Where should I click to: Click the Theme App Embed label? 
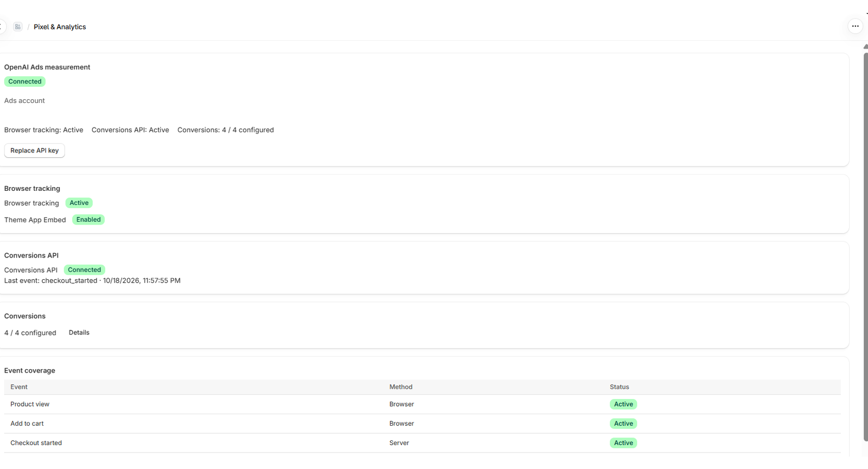[x=35, y=220]
